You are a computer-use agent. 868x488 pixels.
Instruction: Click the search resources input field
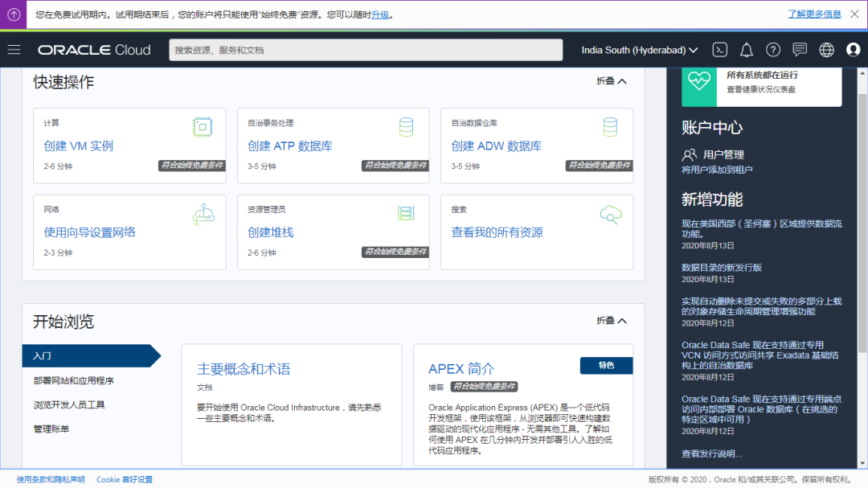click(366, 50)
